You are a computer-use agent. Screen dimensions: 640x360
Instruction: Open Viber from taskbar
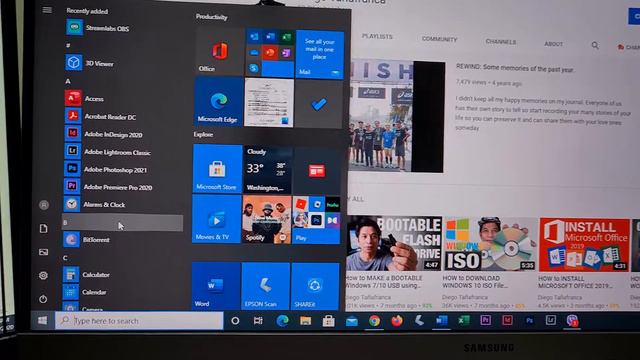coord(572,321)
